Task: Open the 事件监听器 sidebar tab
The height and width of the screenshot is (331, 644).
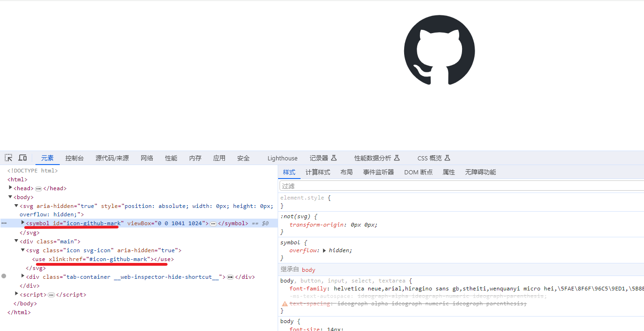Action: [x=378, y=172]
